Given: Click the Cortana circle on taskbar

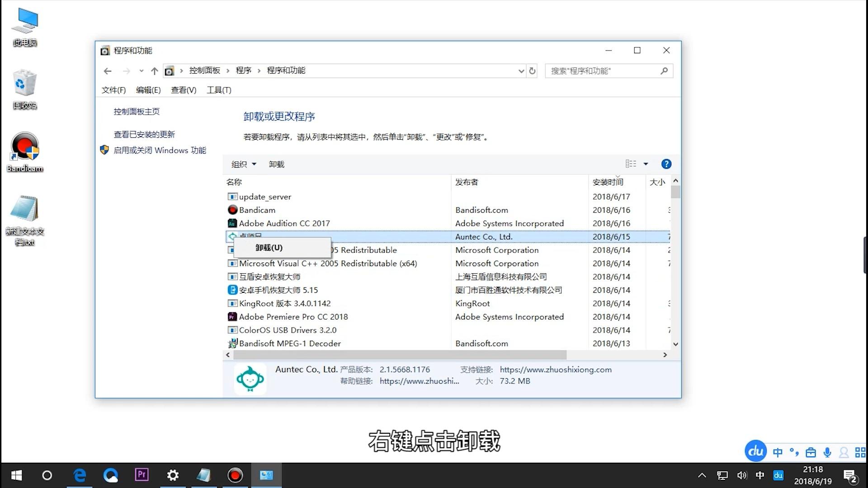Looking at the screenshot, I should pos(47,475).
